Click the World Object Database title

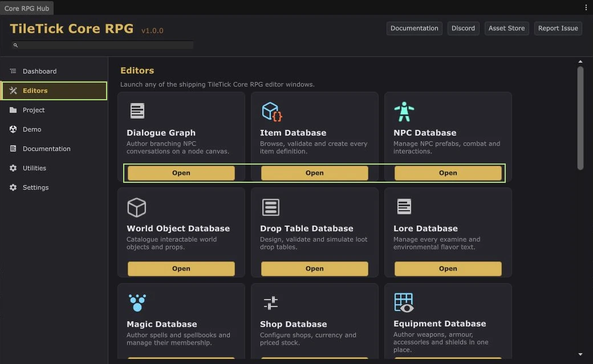pos(178,228)
